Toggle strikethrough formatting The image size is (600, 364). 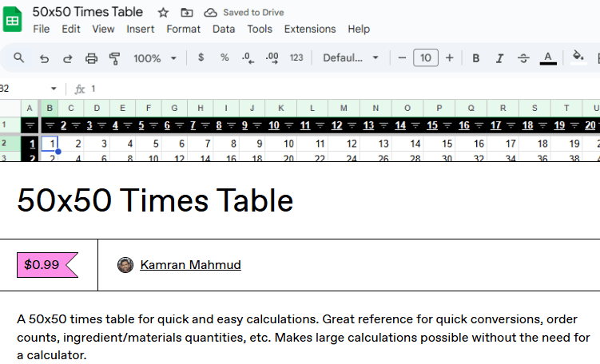coord(523,58)
